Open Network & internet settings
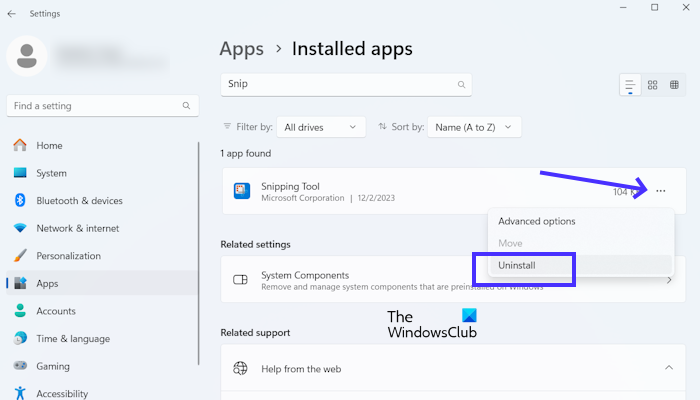The height and width of the screenshot is (400, 700). (x=78, y=228)
